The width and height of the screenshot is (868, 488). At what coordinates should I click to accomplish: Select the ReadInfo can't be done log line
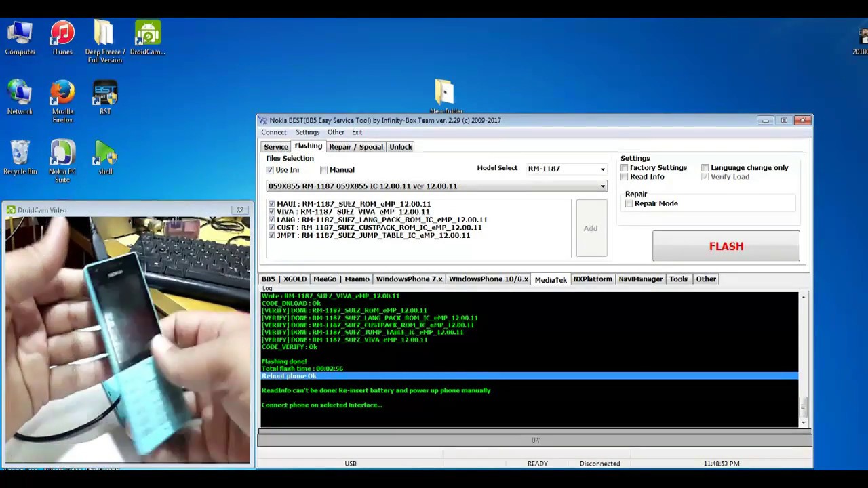click(x=376, y=390)
